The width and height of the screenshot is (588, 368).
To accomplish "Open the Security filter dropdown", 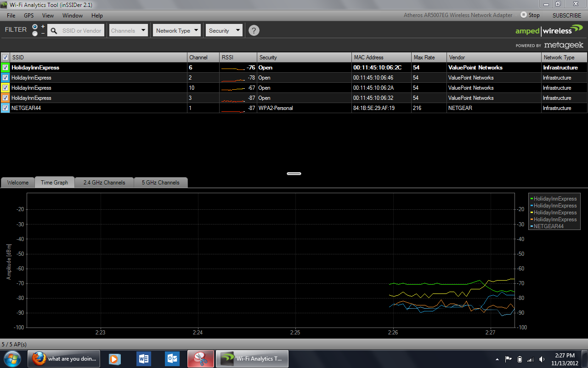I will [x=224, y=31].
